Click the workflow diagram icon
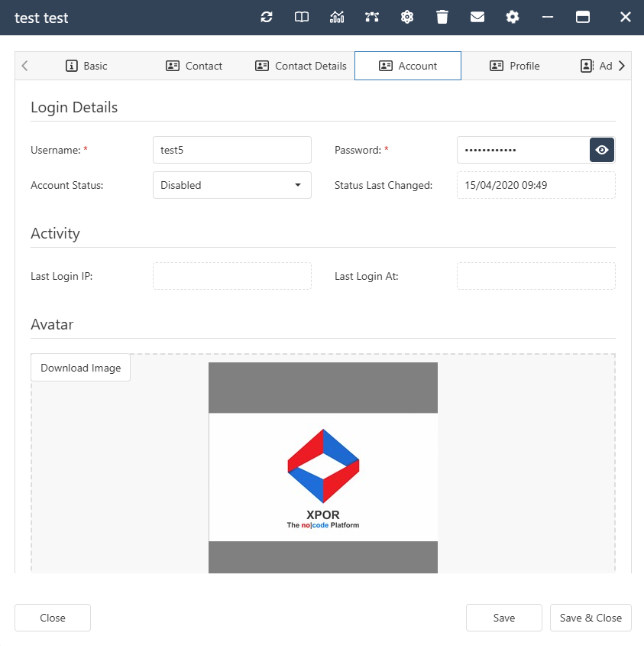 [x=372, y=17]
